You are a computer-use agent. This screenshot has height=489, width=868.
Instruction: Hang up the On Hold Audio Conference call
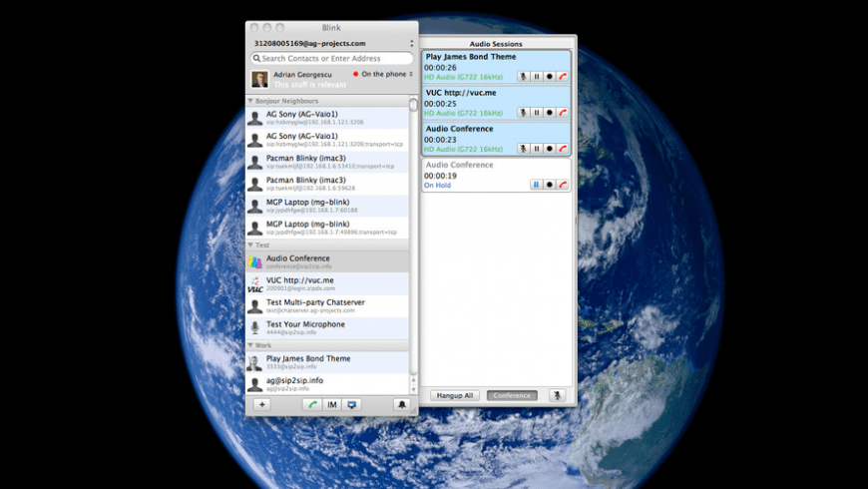pos(563,185)
